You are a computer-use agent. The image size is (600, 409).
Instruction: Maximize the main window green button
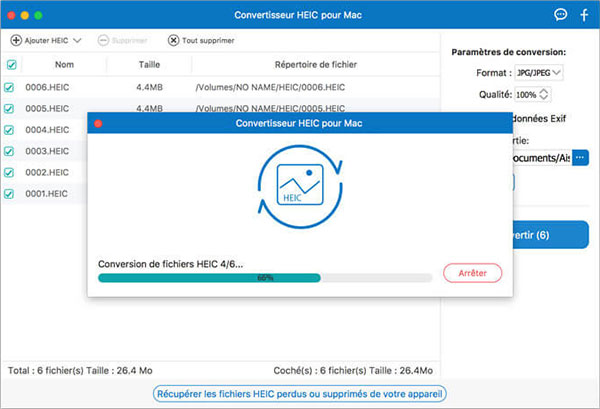(x=38, y=15)
